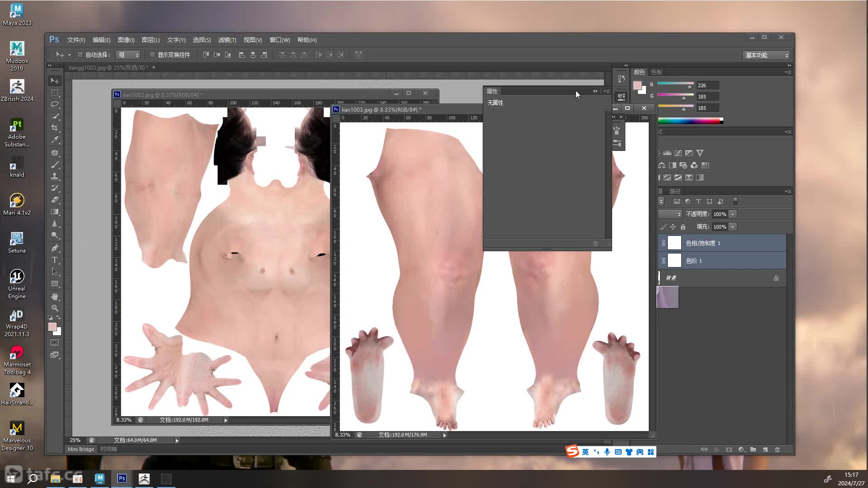Switch to the 路径 tab
This screenshot has width=868, height=488.
[x=675, y=192]
